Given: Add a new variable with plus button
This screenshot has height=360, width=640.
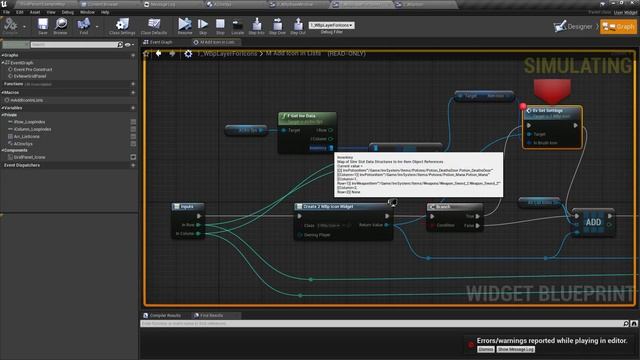Looking at the screenshot, I should pyautogui.click(x=133, y=108).
